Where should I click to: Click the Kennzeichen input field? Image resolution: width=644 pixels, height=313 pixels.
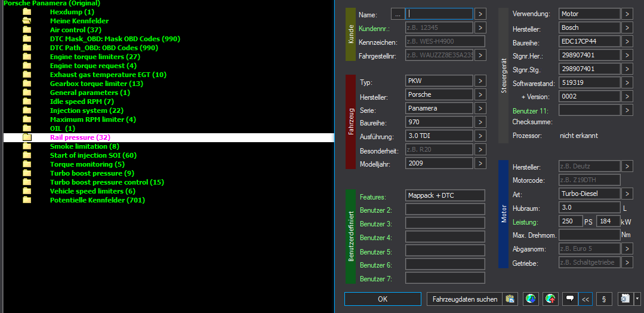[445, 41]
